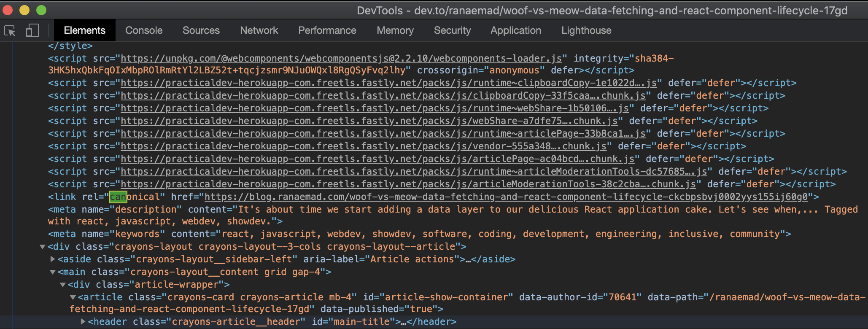Expand the aside crayons-layout__sidebar-left node
Viewport: 868px width, 329px height.
pyautogui.click(x=52, y=259)
